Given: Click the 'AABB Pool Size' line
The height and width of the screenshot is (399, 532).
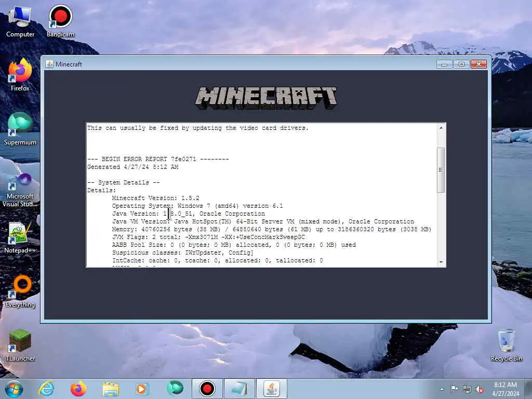Looking at the screenshot, I should point(234,245).
